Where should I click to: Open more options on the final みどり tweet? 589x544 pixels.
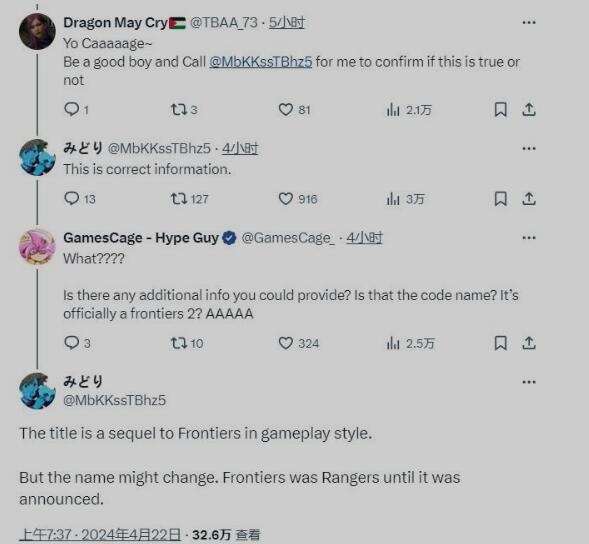click(529, 382)
